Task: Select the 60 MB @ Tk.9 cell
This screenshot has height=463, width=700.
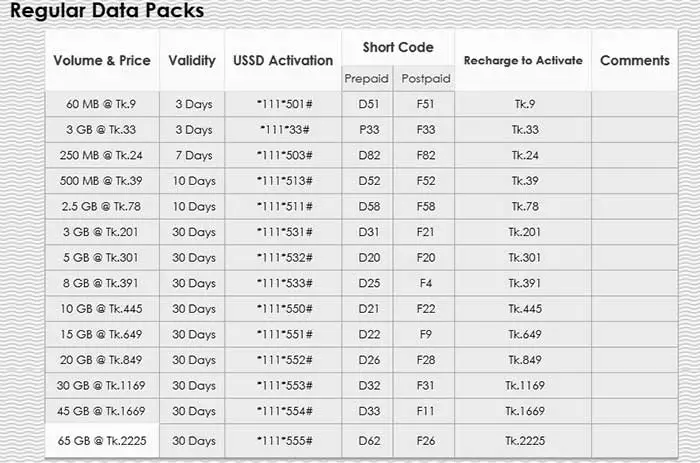Action: [102, 104]
